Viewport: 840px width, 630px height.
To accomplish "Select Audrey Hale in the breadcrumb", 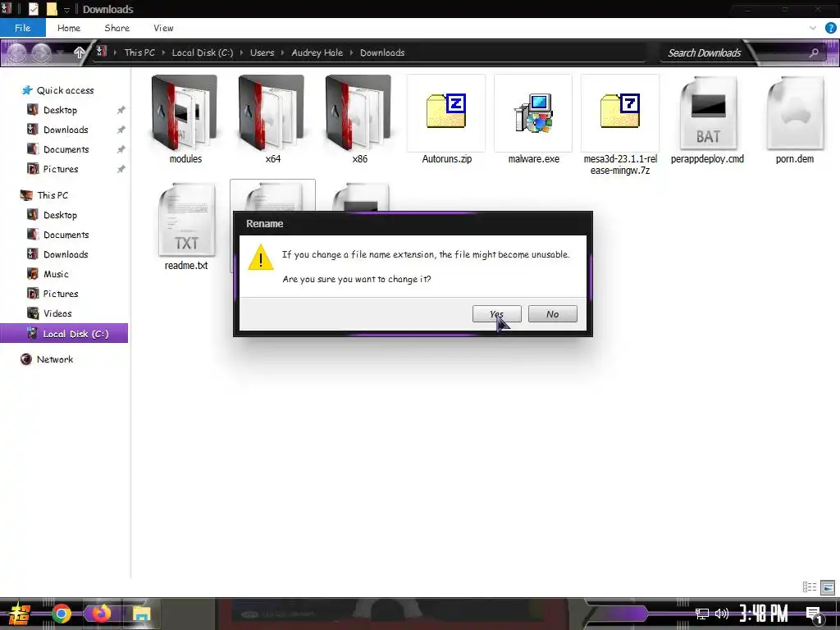I will 317,52.
